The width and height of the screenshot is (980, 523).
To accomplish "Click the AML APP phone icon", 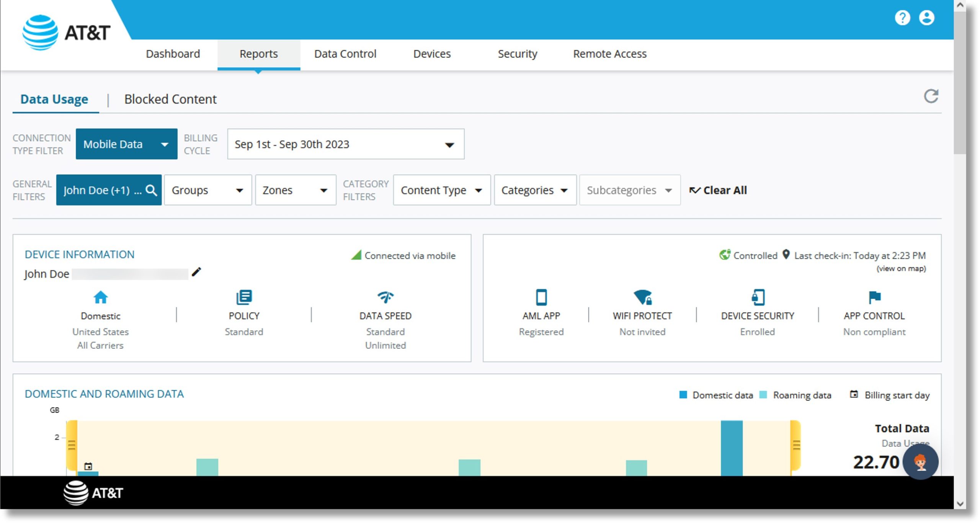I will (541, 297).
